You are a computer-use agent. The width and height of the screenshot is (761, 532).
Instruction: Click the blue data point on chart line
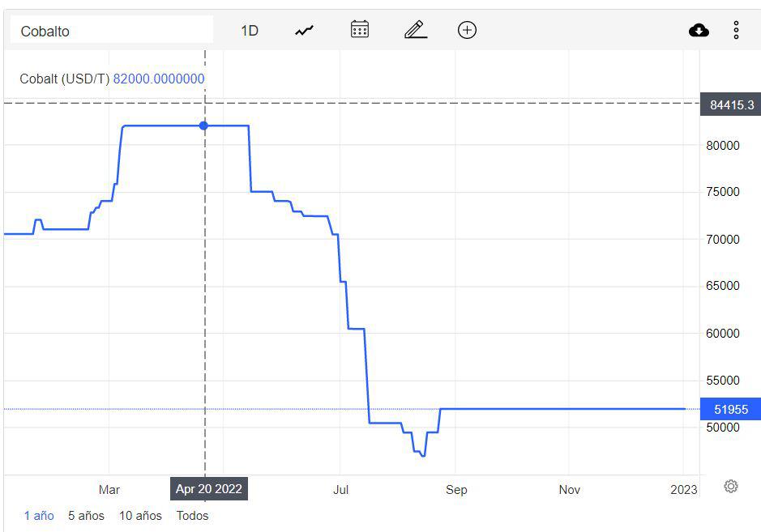pyautogui.click(x=203, y=126)
